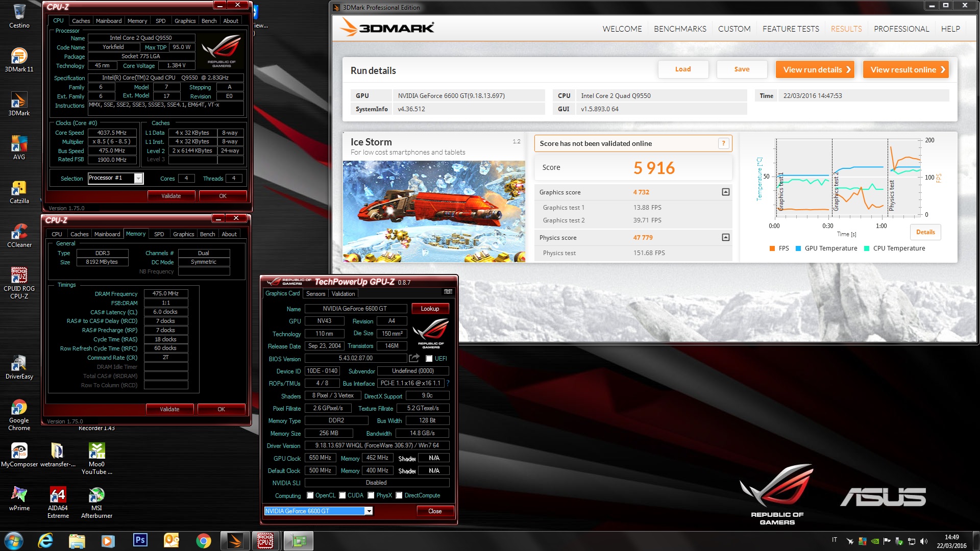Launch MSI Afterburner from the desktop
Screen dimensions: 980x551
point(96,502)
